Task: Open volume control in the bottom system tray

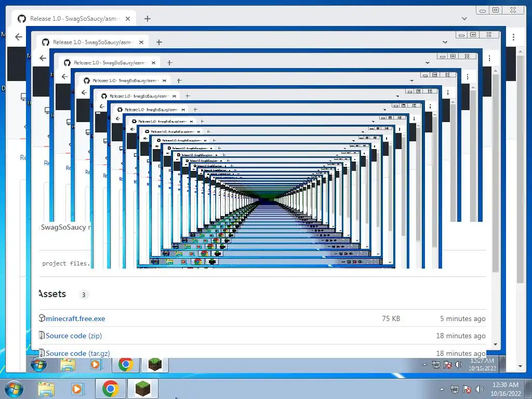Action: (x=479, y=389)
